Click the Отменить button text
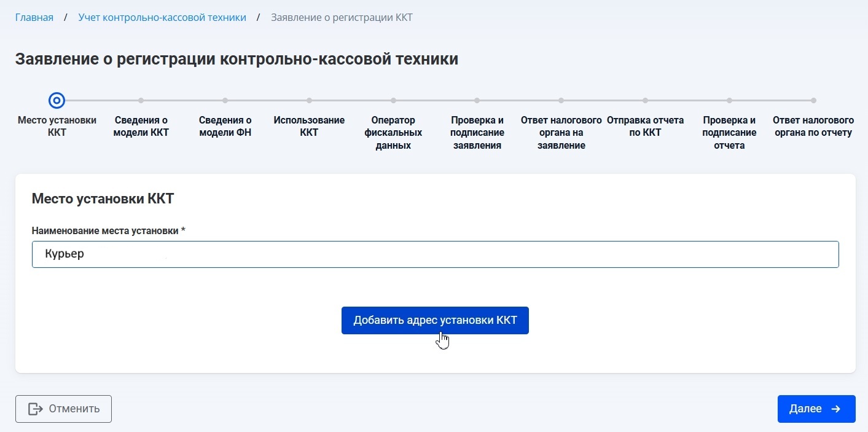868x432 pixels. (x=74, y=409)
